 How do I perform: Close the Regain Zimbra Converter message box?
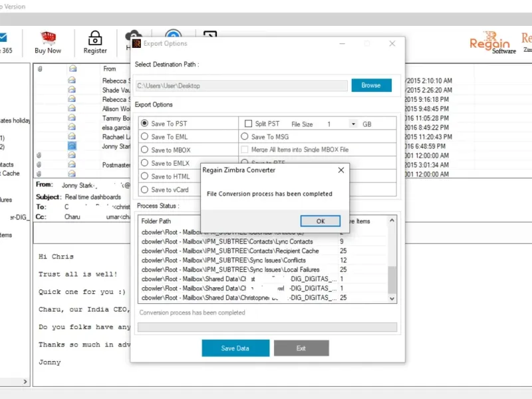(341, 170)
